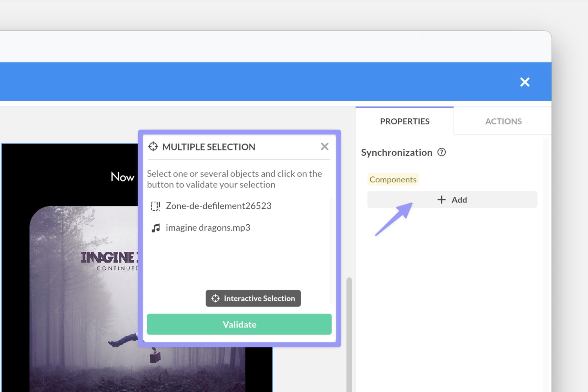Viewport: 588px width, 392px height.
Task: Click the crosshair icon in the Multiple Selection title
Action: click(x=153, y=147)
